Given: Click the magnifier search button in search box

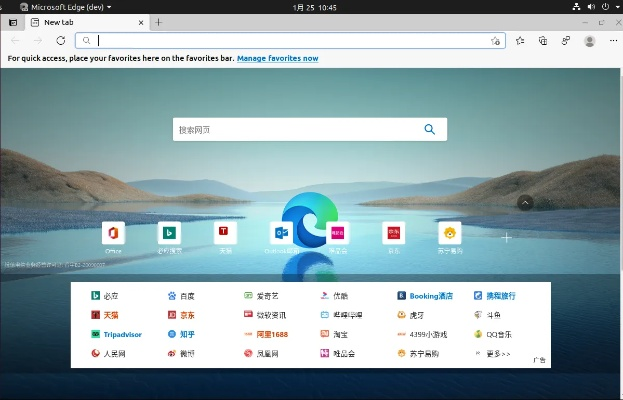Looking at the screenshot, I should pos(430,129).
